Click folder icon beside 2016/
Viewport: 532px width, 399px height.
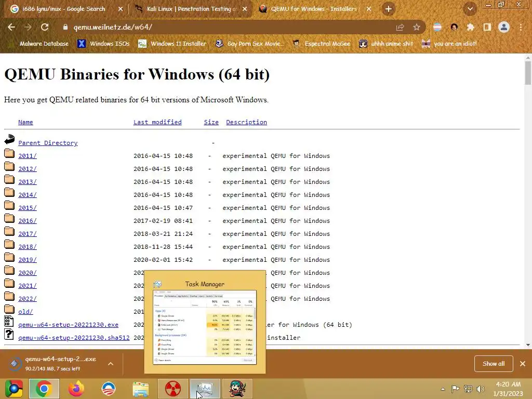coord(9,219)
